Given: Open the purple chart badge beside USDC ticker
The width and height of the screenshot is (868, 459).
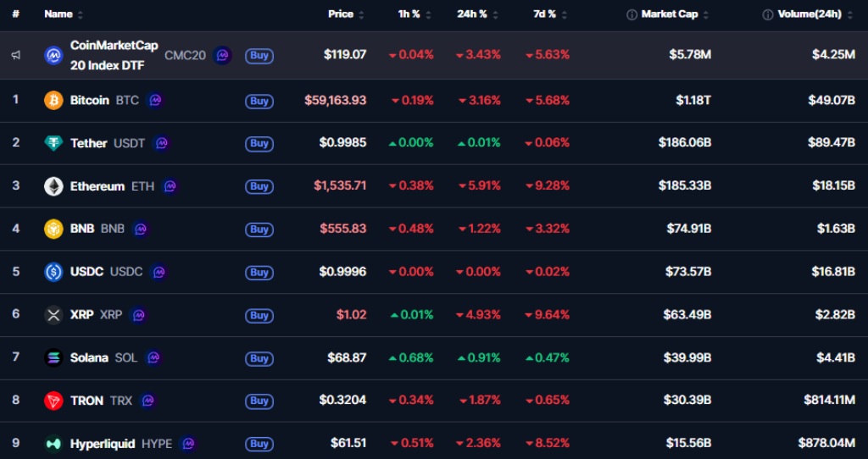Looking at the screenshot, I should [159, 272].
